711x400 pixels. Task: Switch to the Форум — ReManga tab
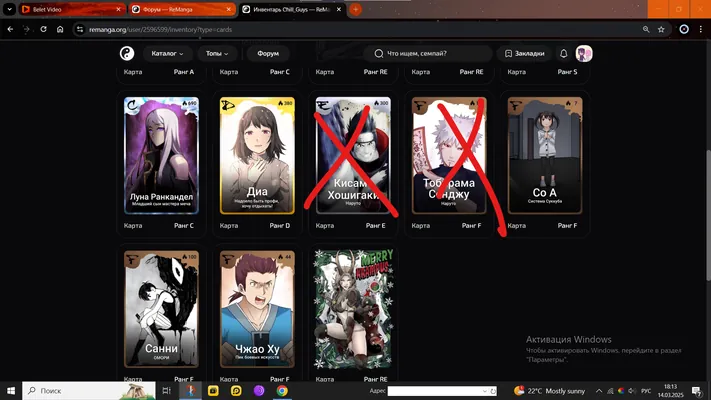pyautogui.click(x=182, y=9)
